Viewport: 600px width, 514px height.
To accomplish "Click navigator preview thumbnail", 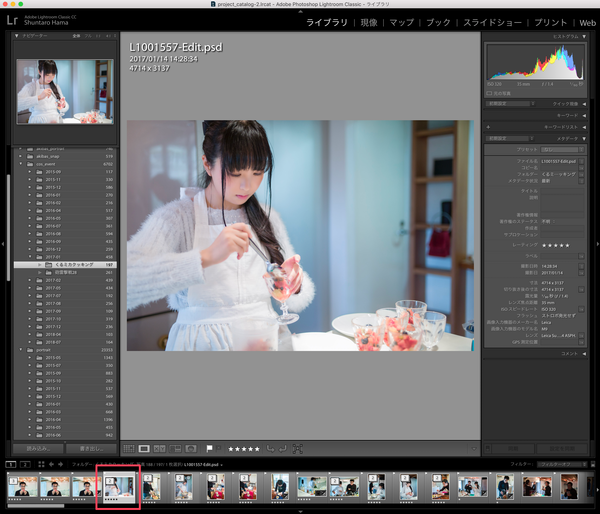I will (x=65, y=91).
